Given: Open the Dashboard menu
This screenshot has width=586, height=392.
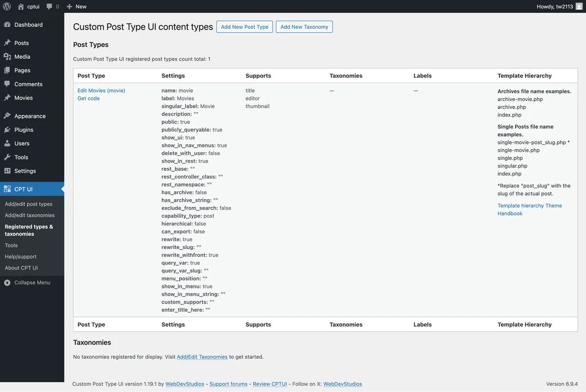Looking at the screenshot, I should pos(28,24).
